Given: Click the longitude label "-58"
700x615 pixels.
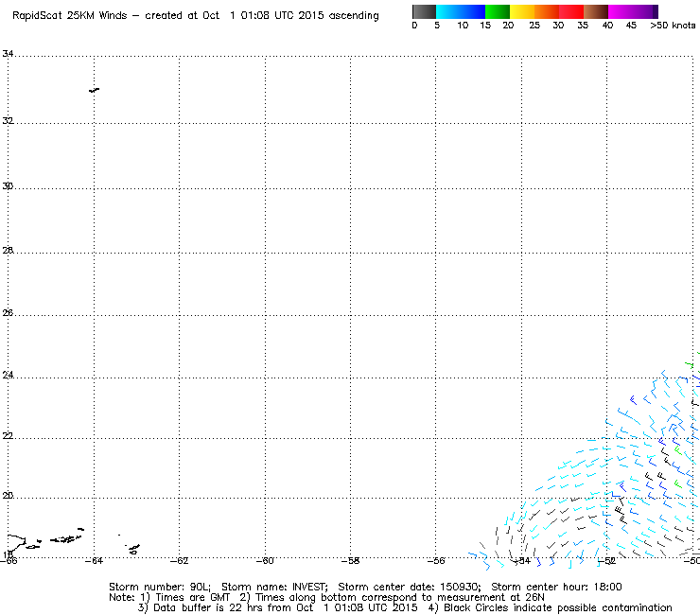Looking at the screenshot, I should (x=350, y=561).
